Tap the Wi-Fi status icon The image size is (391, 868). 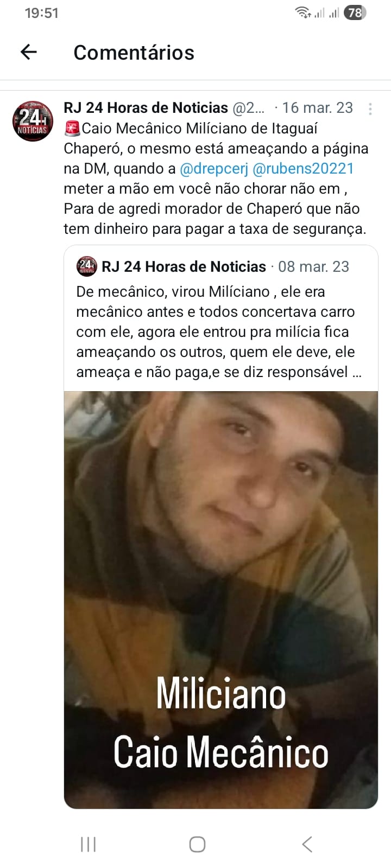point(302,12)
